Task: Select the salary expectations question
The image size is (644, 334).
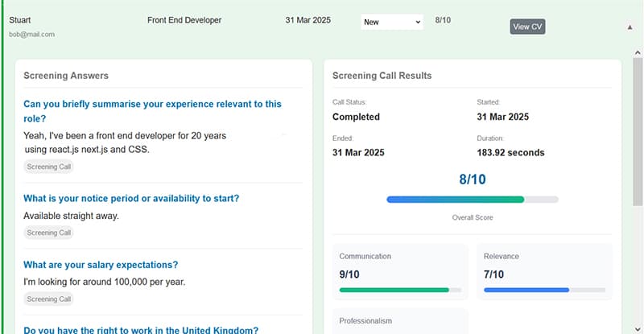Action: pyautogui.click(x=101, y=265)
